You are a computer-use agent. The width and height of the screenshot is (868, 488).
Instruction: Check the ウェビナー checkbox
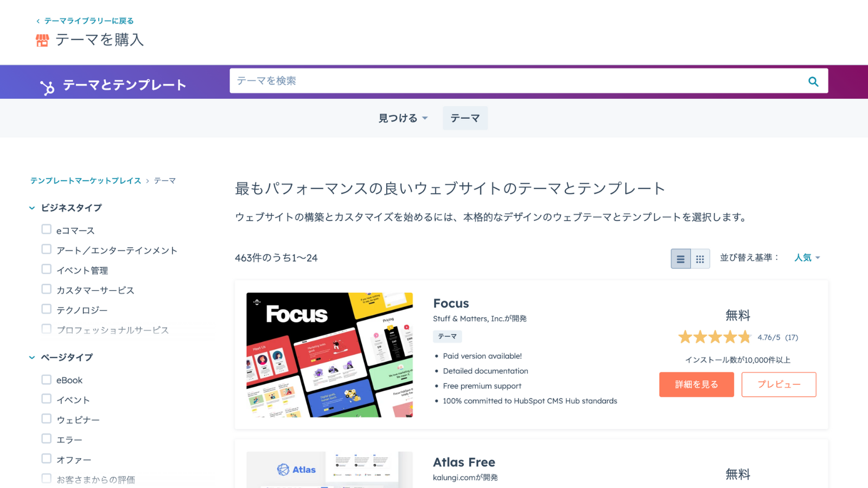47,419
